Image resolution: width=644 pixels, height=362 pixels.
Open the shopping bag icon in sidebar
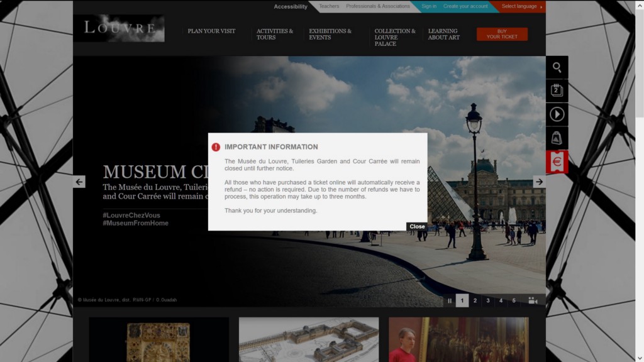coord(557,138)
